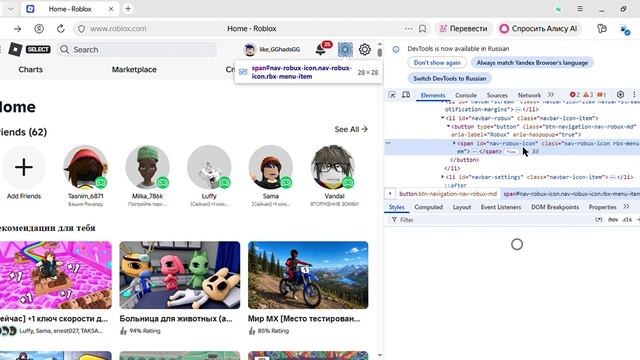Activate DevTools element picker icon
The height and width of the screenshot is (360, 640).
(392, 95)
